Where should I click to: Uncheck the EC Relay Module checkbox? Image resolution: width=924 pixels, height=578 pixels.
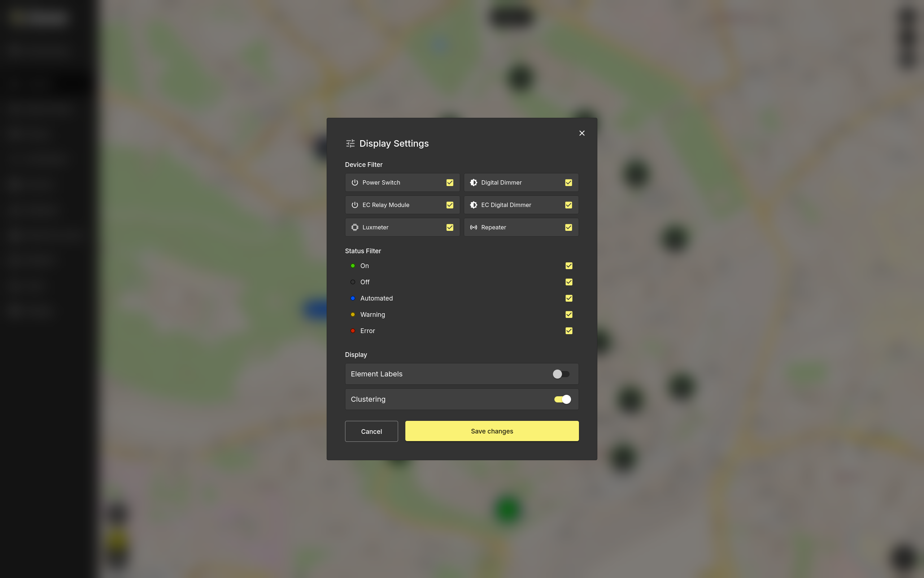[x=450, y=205]
